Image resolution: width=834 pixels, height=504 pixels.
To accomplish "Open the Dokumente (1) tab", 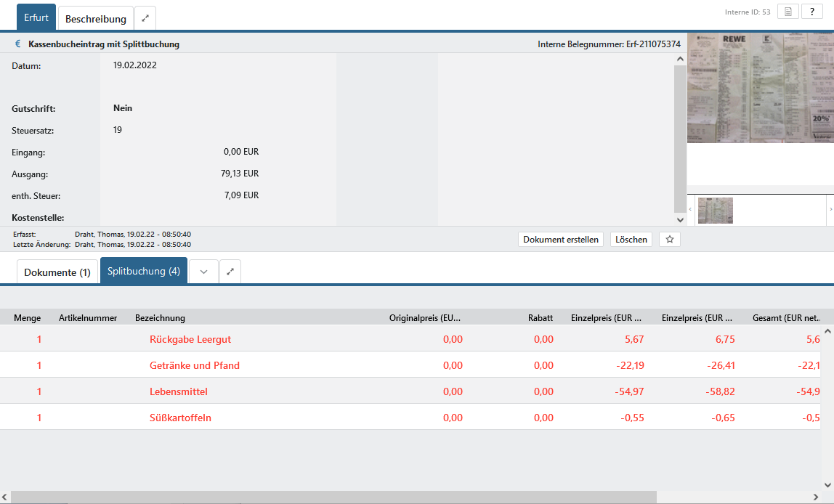I will [57, 272].
